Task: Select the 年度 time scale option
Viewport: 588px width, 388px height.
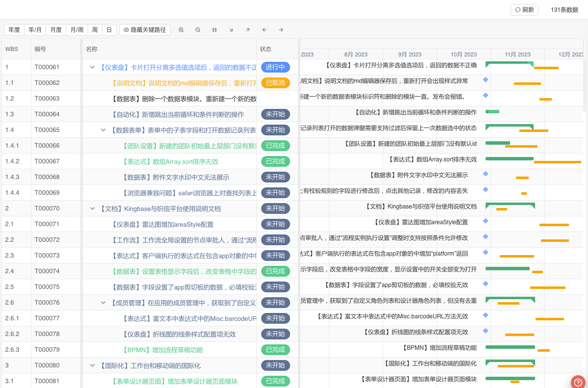Action: coord(14,30)
